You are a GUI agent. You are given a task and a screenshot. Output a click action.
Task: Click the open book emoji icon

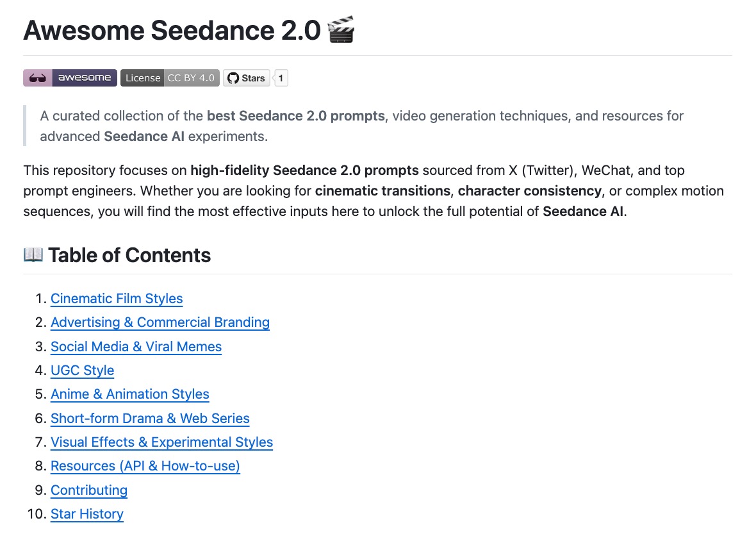point(33,254)
